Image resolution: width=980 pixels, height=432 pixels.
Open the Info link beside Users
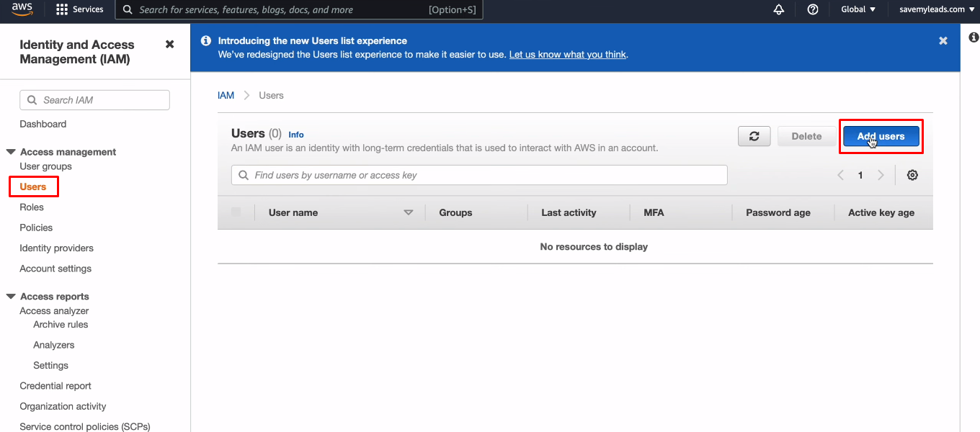point(296,135)
